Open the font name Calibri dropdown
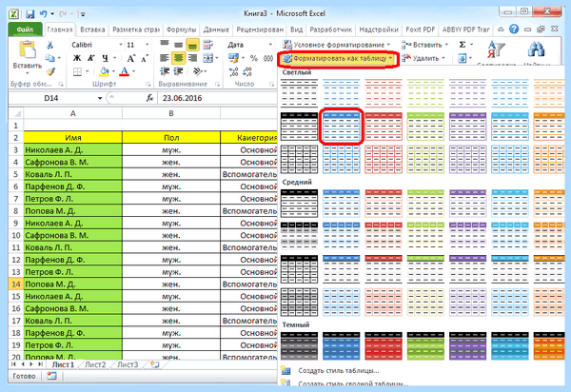This screenshot has width=571, height=392. click(121, 45)
